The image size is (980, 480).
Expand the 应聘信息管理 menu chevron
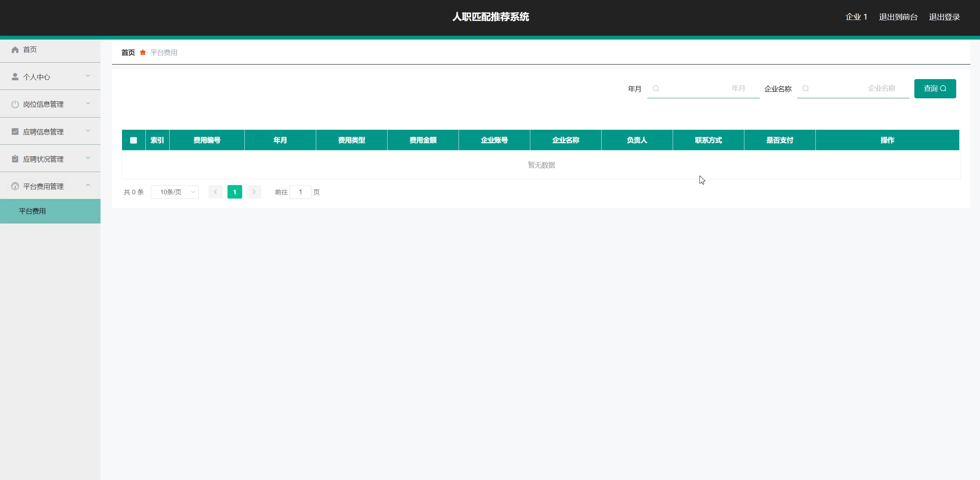[88, 130]
